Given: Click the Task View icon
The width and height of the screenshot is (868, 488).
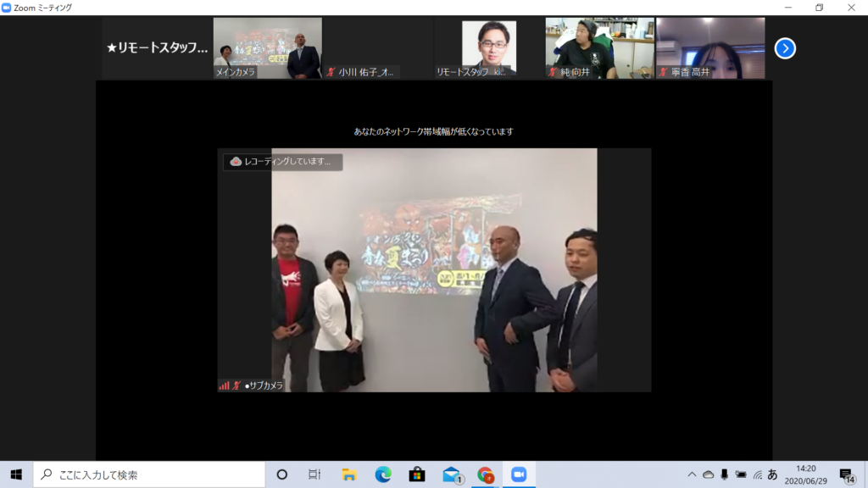Looking at the screenshot, I should point(314,474).
